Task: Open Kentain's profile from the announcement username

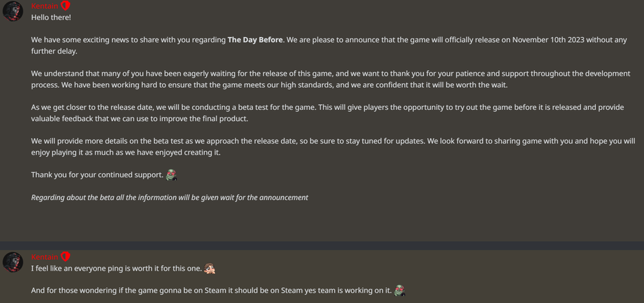Action: point(45,5)
